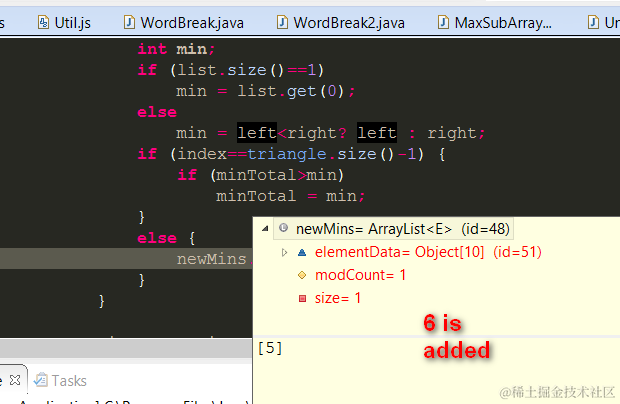620x404 pixels.
Task: Select the modCount= 1 field row
Action: tap(360, 275)
